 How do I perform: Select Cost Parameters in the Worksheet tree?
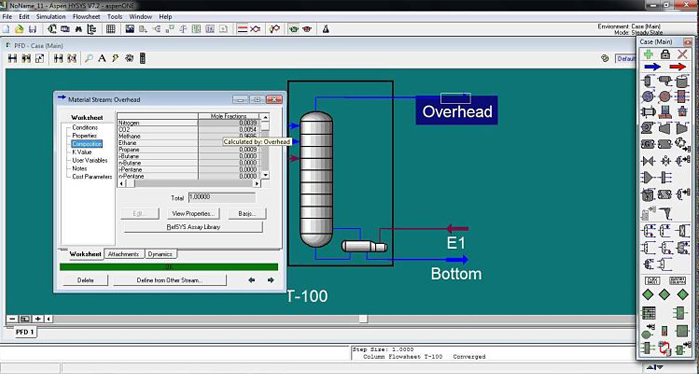[x=92, y=177]
